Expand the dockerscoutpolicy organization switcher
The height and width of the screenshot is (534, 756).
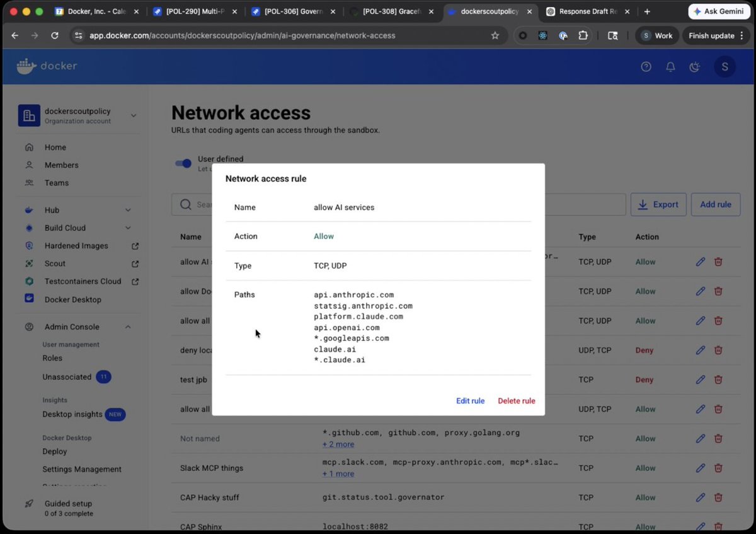point(133,115)
